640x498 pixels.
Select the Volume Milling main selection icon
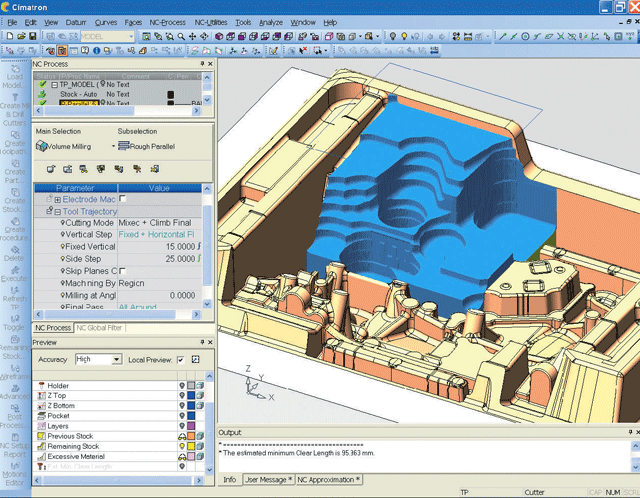(x=41, y=146)
